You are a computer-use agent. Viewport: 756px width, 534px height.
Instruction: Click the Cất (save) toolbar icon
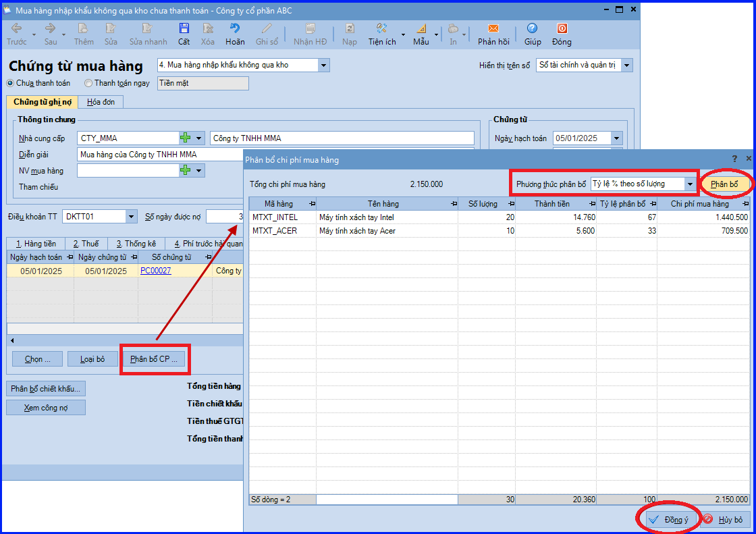tap(184, 28)
